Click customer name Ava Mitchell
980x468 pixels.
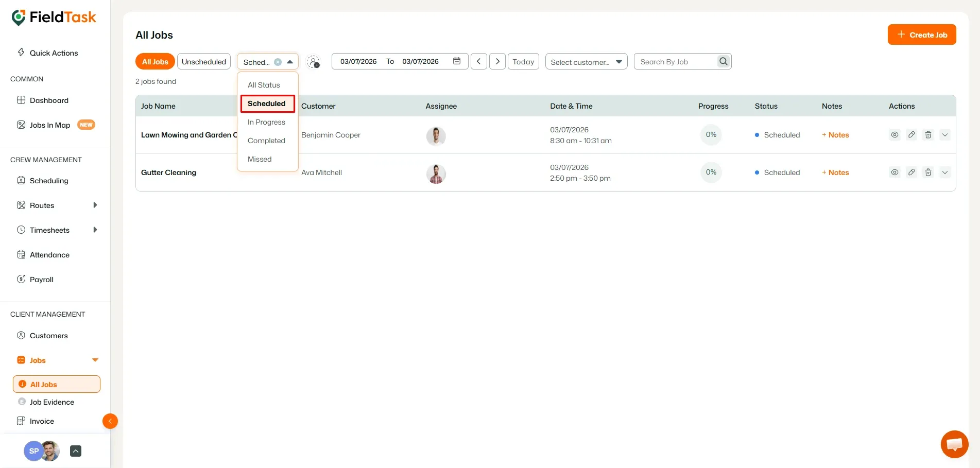321,172
